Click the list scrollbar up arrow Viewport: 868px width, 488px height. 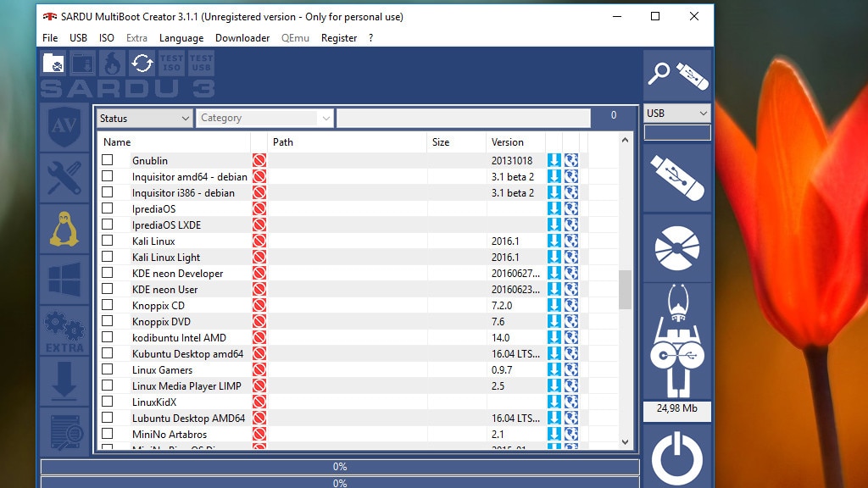625,140
